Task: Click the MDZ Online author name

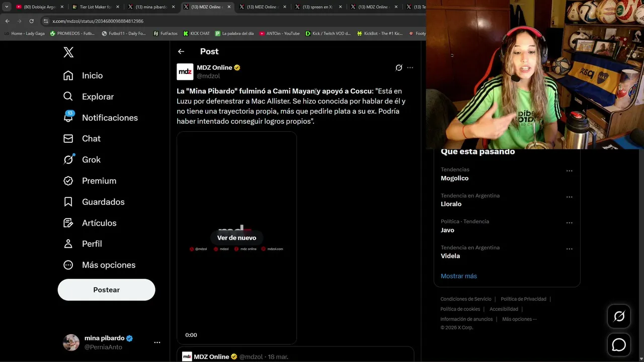Action: pos(214,67)
